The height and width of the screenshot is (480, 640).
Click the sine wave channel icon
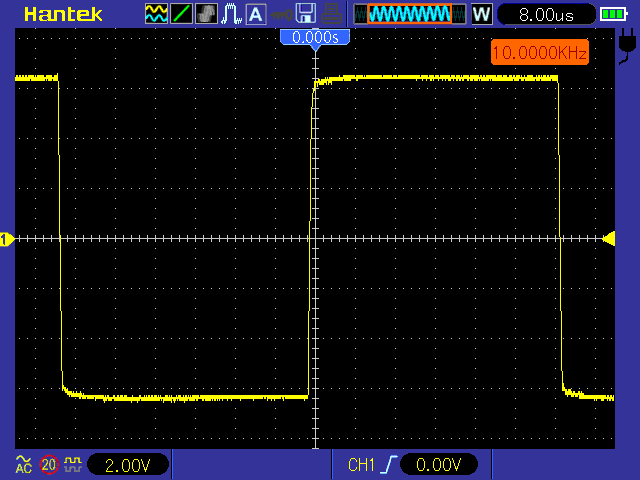(156, 13)
